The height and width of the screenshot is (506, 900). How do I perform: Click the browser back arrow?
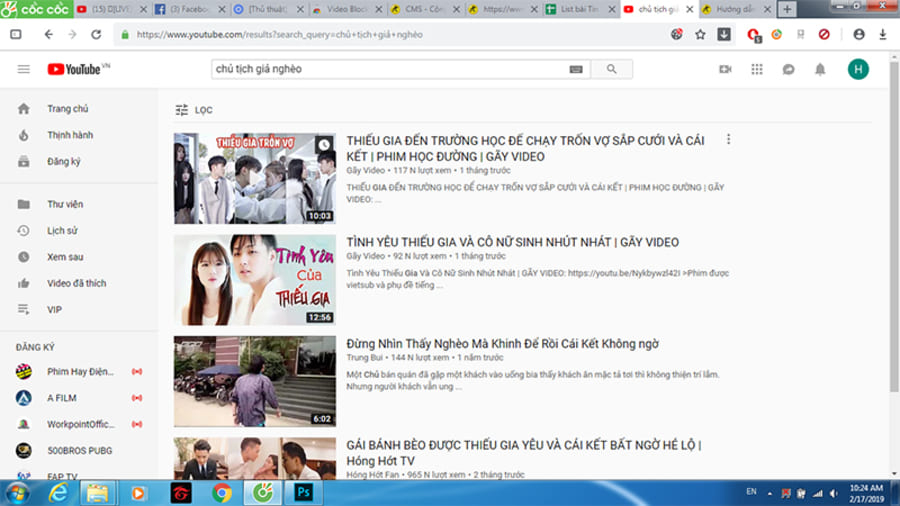[49, 34]
